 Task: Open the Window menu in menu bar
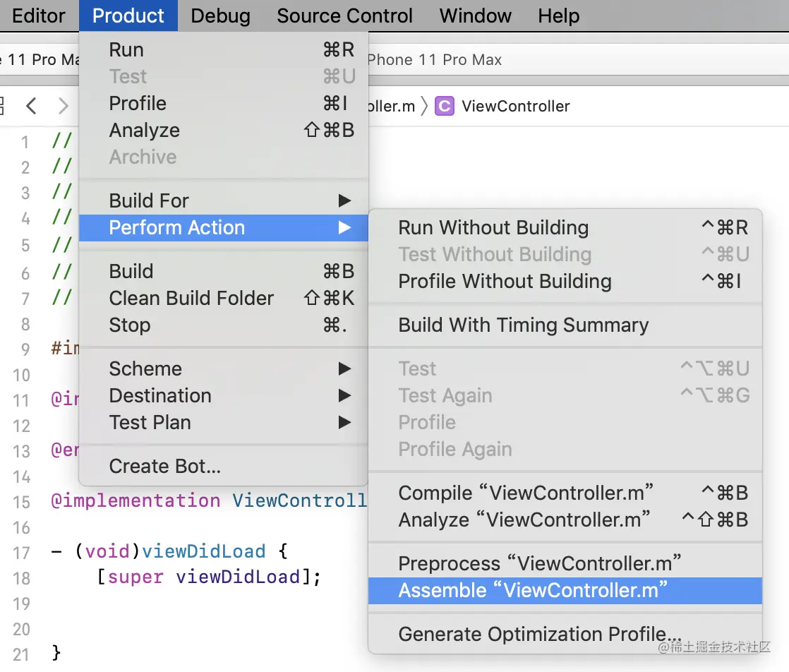coord(475,16)
